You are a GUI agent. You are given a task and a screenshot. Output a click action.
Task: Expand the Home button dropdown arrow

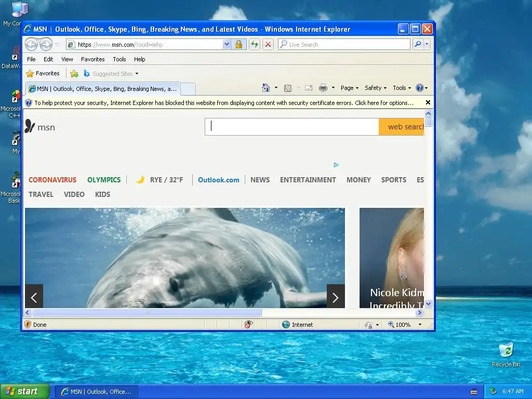pyautogui.click(x=276, y=88)
